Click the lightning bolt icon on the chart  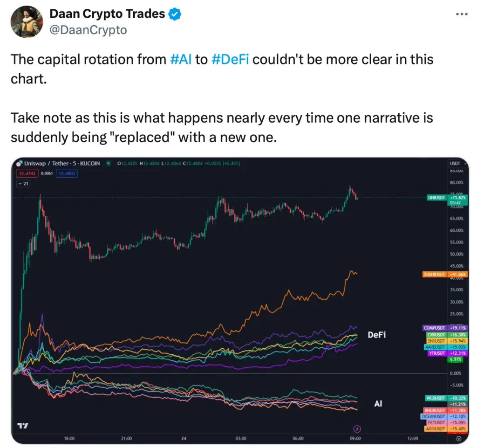click(357, 429)
